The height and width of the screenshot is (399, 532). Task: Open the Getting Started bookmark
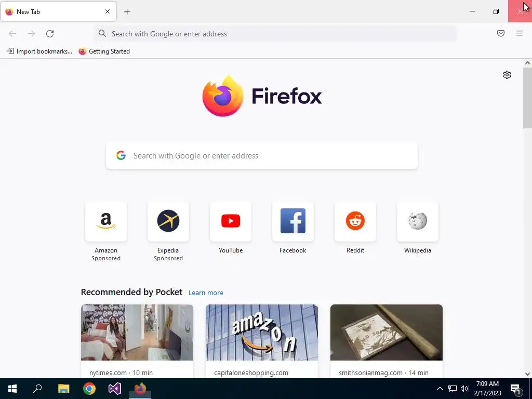coord(104,51)
